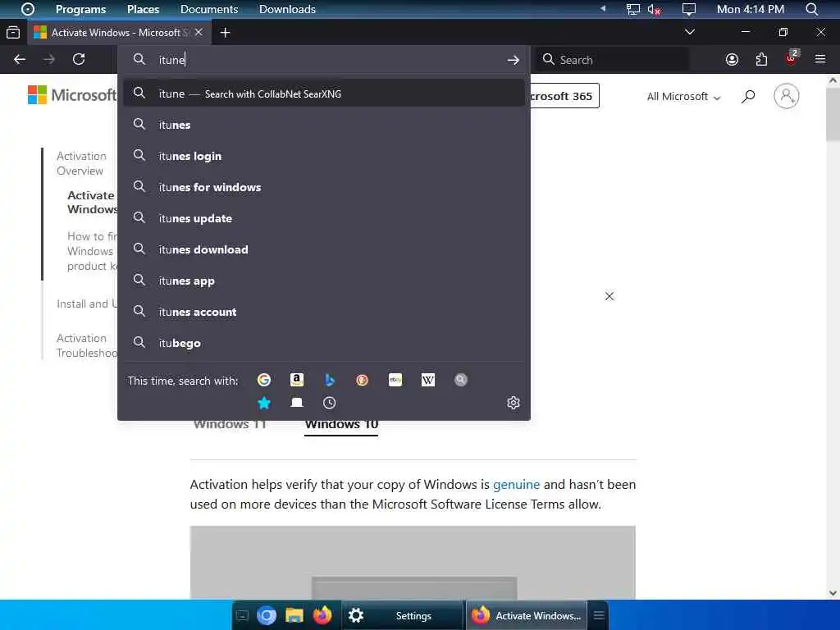The image size is (840, 630).
Task: Open network display tray icon
Action: point(633,9)
